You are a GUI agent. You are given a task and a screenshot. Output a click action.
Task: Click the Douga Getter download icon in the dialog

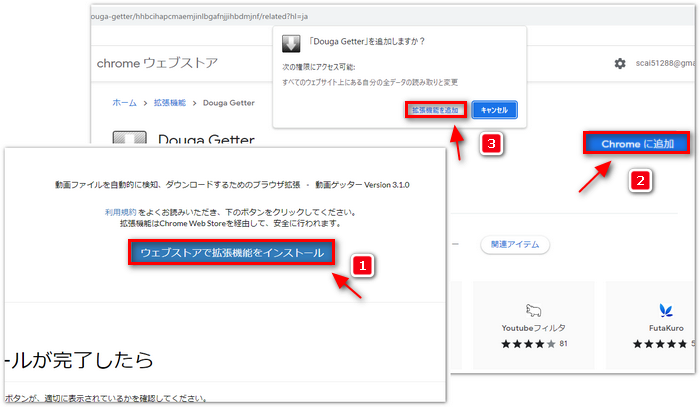point(290,44)
